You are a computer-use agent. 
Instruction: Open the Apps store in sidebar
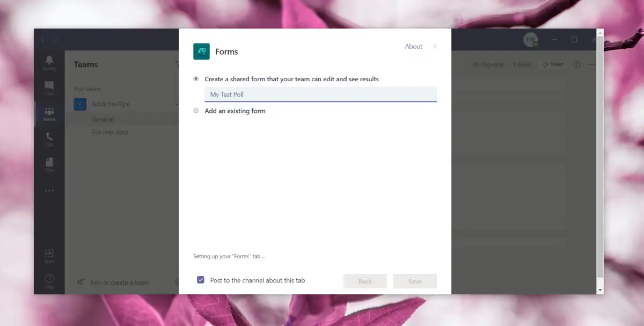click(x=49, y=256)
